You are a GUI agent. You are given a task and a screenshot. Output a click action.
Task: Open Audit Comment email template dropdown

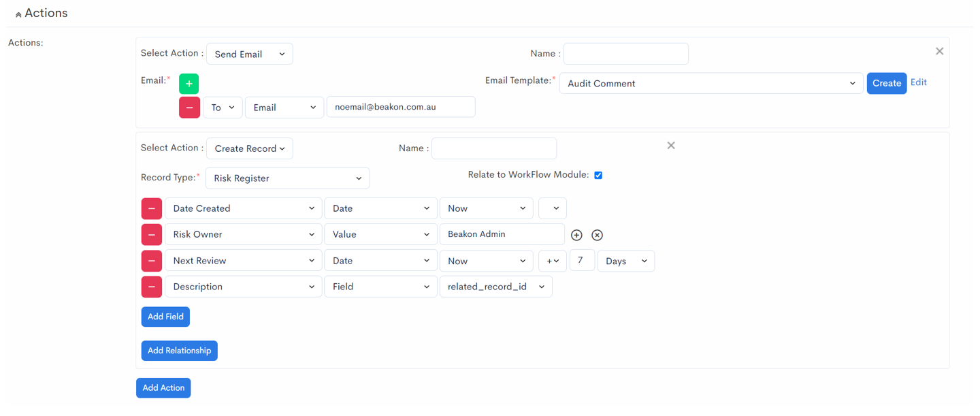pos(711,84)
